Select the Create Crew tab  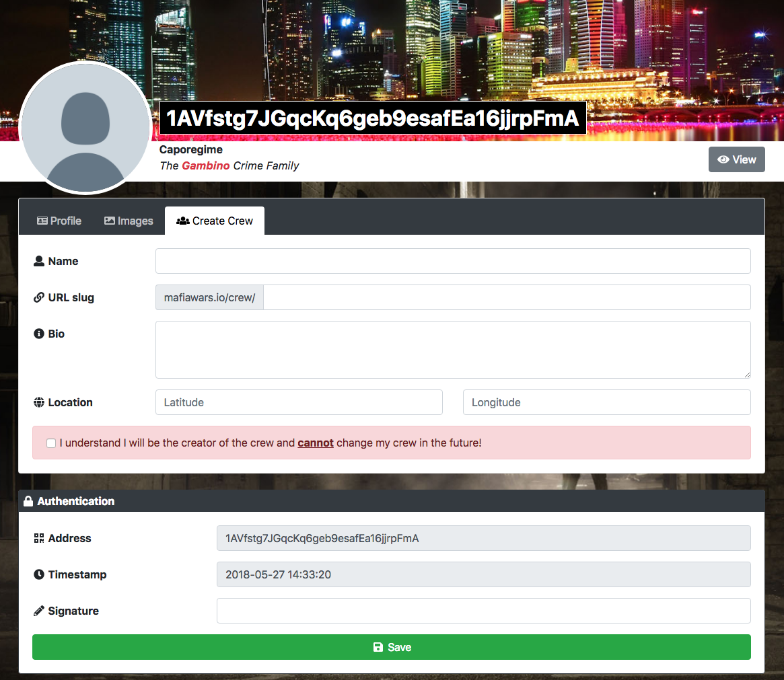pyautogui.click(x=215, y=221)
